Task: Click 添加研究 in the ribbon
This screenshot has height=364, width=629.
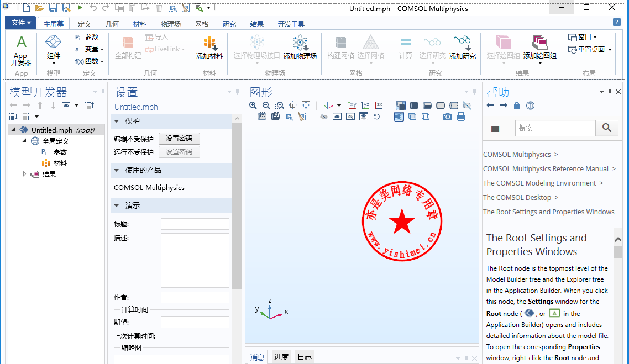Action: pyautogui.click(x=463, y=48)
